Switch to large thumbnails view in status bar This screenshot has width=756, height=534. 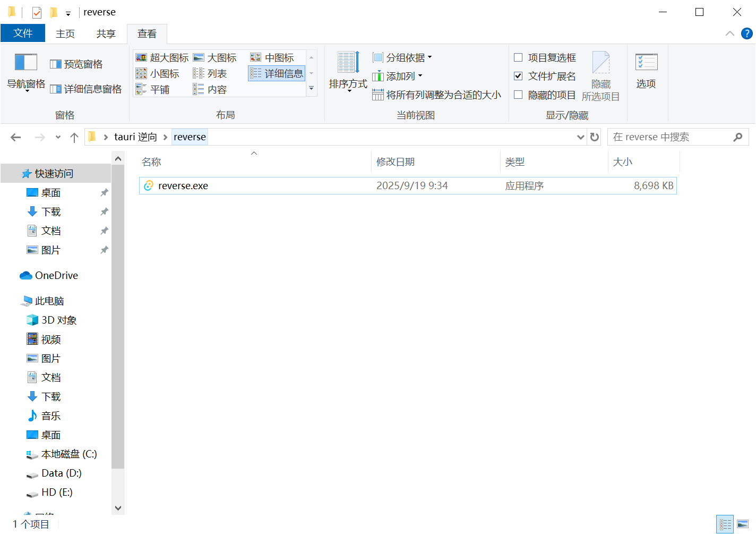tap(743, 524)
